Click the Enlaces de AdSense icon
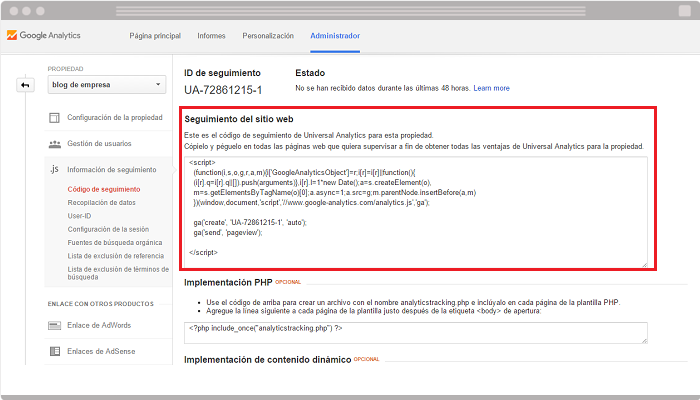The width and height of the screenshot is (700, 400). (54, 351)
